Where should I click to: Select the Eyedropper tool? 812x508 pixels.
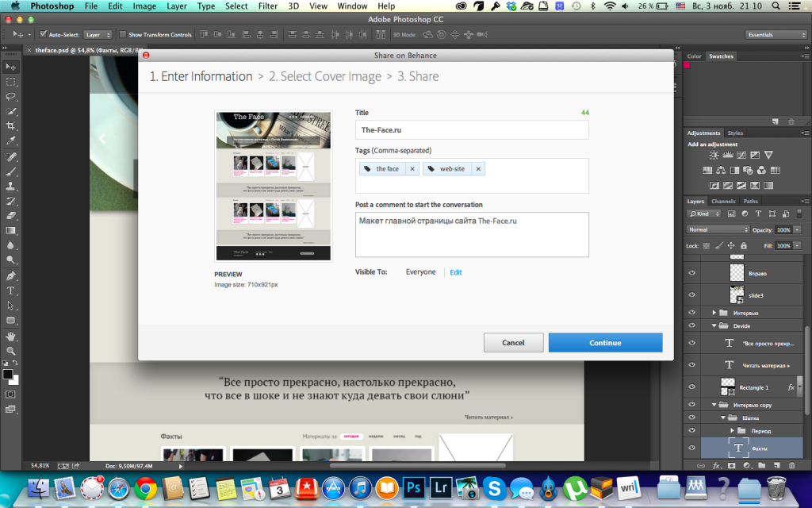[x=10, y=140]
